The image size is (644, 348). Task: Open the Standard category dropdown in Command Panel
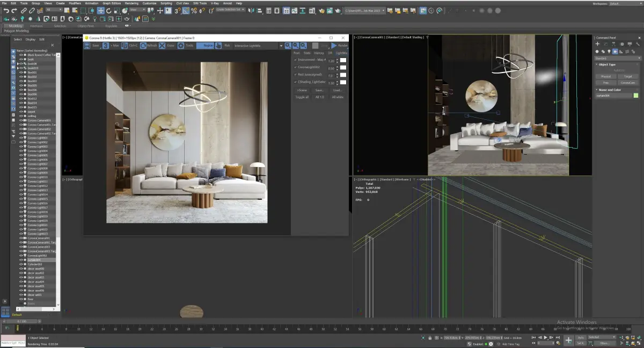[617, 58]
